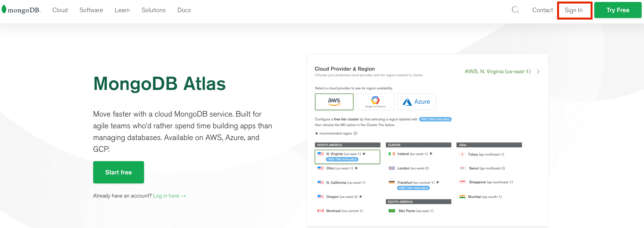The image size is (644, 228).
Task: Click the US flag beside N. California
Action: (x=320, y=182)
